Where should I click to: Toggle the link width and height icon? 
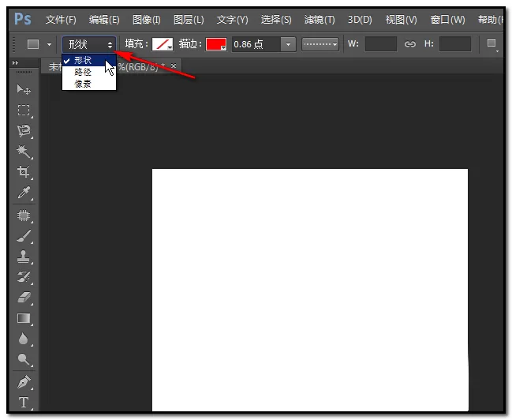(x=410, y=43)
